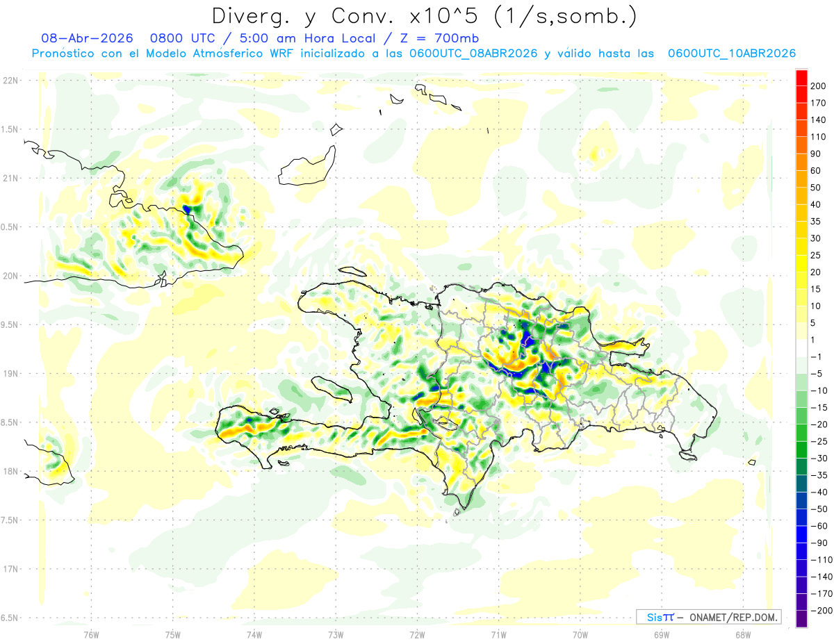Click the green swatch above the -25 label
The image size is (834, 644).
click(801, 433)
